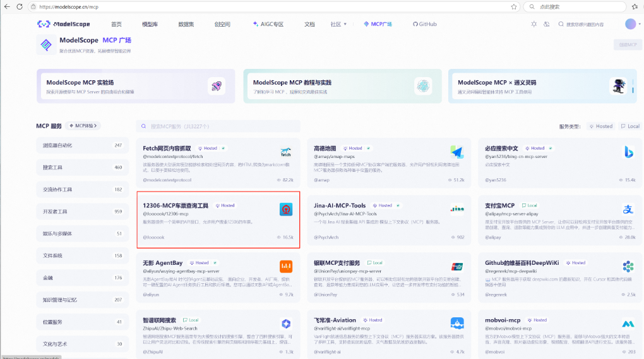The height and width of the screenshot is (359, 644).
Task: Select the 位置服务 category
Action: (82, 322)
